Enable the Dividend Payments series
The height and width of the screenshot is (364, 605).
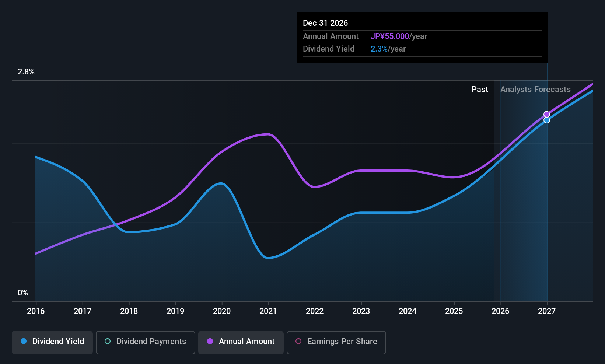tap(145, 342)
